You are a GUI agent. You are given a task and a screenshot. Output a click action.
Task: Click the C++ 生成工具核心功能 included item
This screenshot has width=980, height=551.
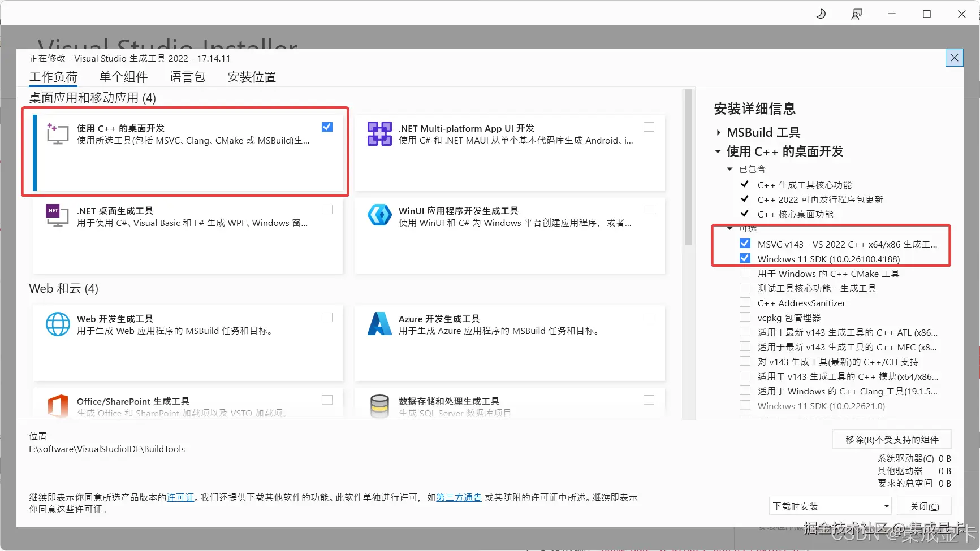coord(804,185)
